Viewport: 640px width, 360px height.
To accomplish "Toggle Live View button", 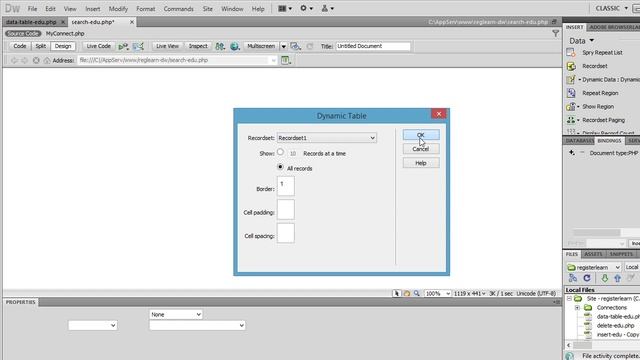I will [x=167, y=46].
